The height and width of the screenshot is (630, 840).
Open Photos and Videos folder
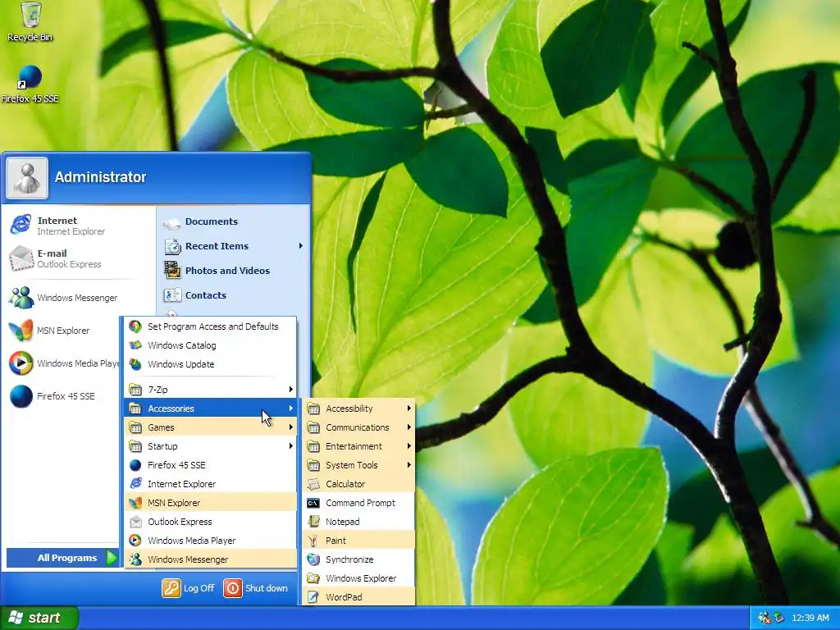[234, 271]
